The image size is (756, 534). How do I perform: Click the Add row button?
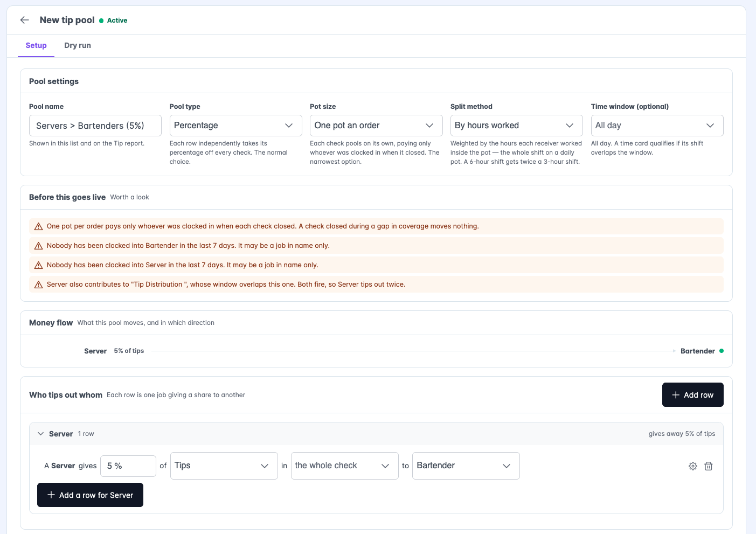coord(692,395)
